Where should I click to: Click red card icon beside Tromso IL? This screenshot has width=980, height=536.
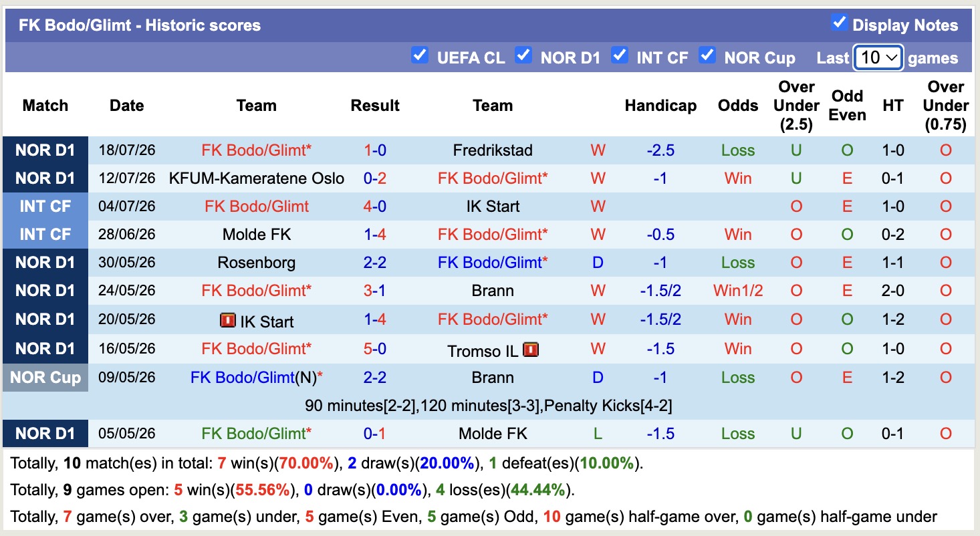click(531, 350)
